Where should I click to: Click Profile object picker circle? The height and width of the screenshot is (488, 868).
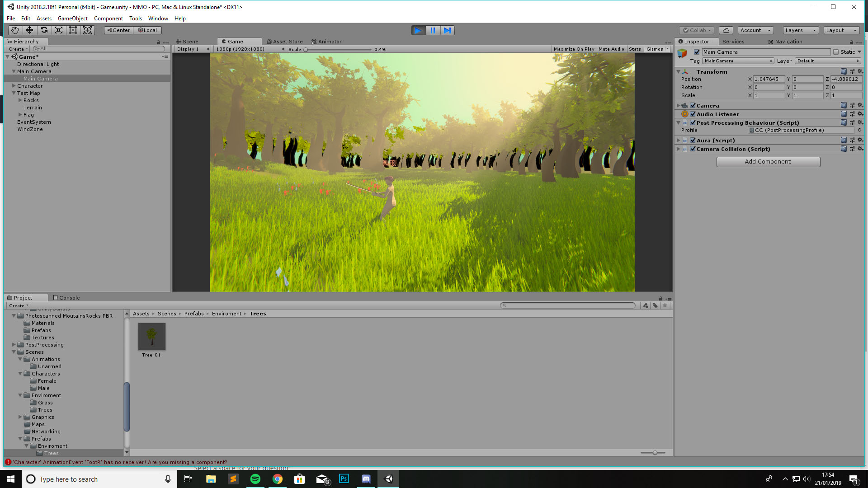(x=859, y=130)
